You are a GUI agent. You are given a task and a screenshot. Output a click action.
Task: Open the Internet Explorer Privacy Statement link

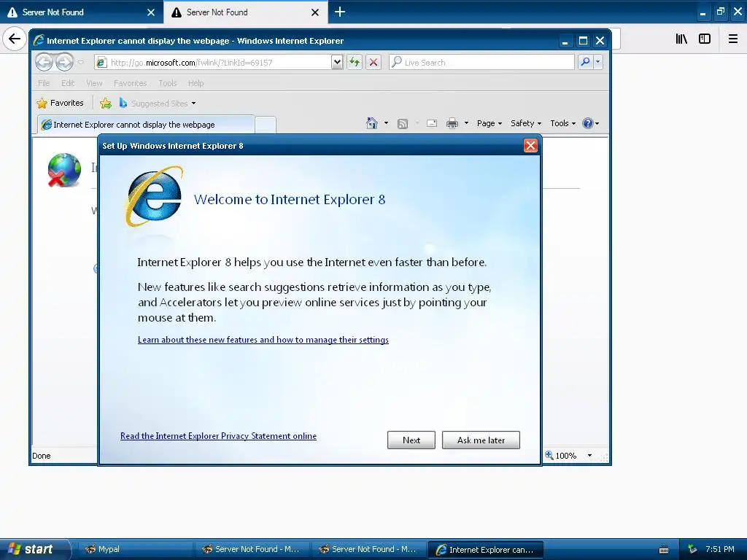tap(218, 436)
